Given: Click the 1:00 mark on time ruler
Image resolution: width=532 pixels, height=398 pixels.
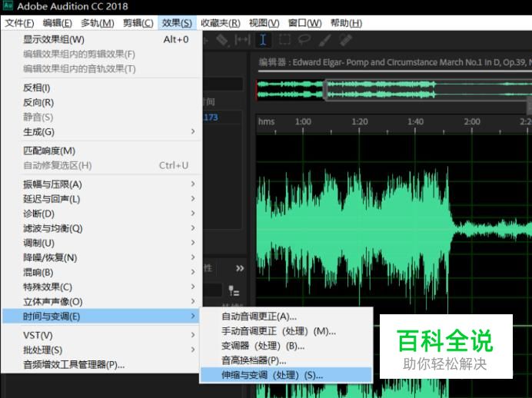Looking at the screenshot, I should tap(303, 121).
